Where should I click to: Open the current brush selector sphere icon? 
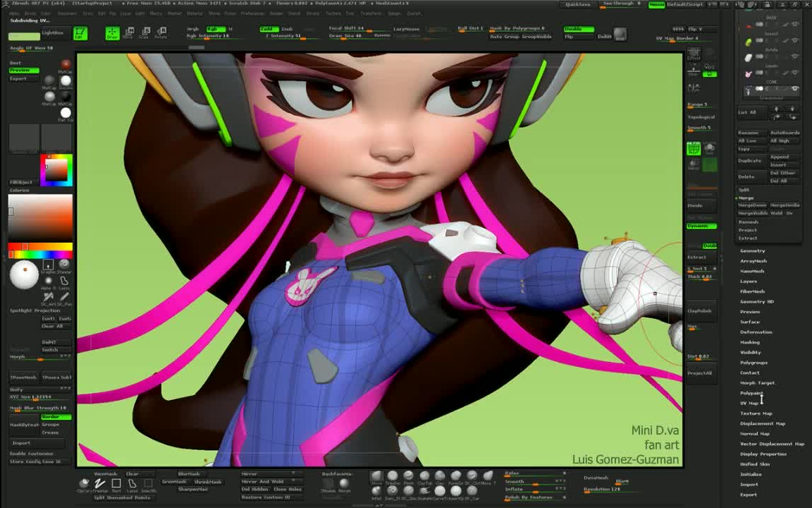point(24,277)
